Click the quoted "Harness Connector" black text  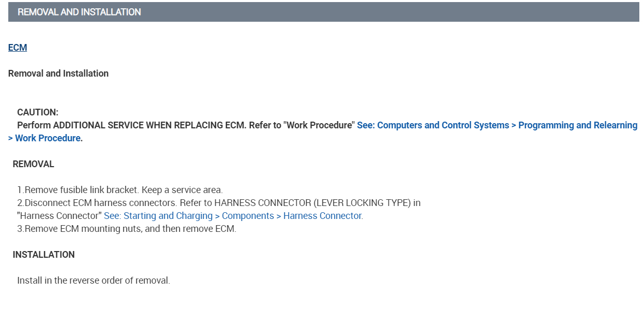tap(59, 216)
